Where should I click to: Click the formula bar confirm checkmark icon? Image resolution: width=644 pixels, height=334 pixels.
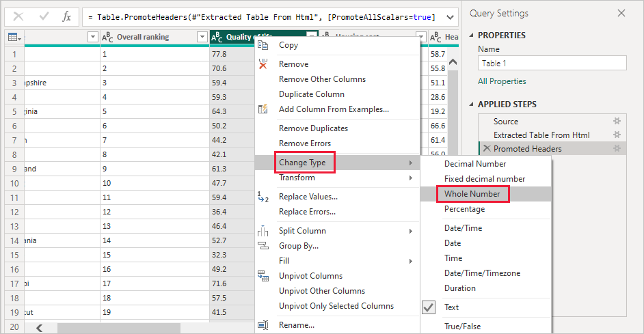pyautogui.click(x=42, y=16)
